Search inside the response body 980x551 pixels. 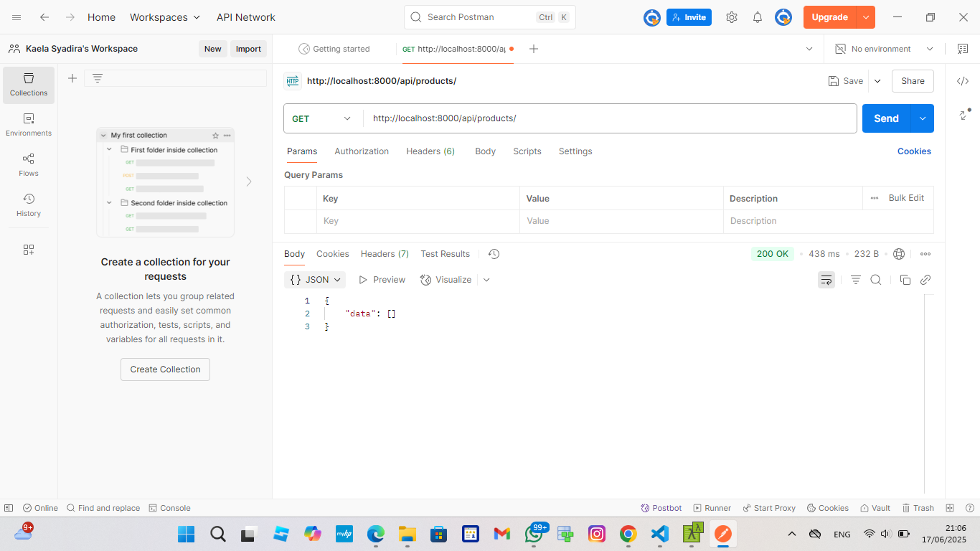point(875,280)
